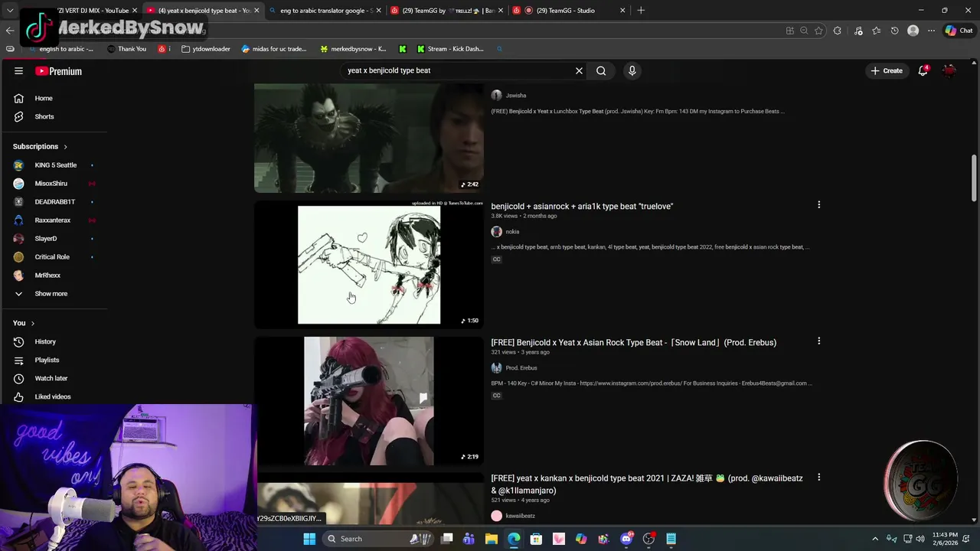The image size is (980, 551).
Task: Click the SlayerD channel avatar
Action: click(18, 238)
